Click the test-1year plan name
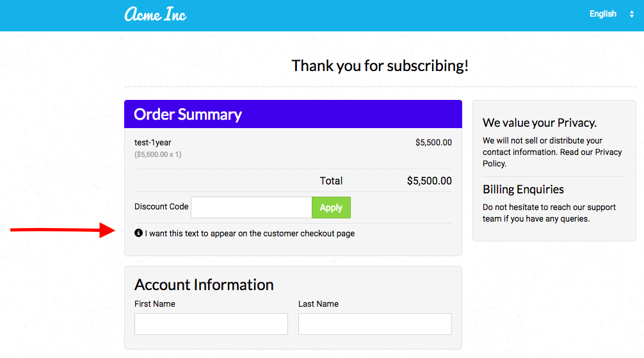Screen dimensions: 644x358 [x=153, y=143]
